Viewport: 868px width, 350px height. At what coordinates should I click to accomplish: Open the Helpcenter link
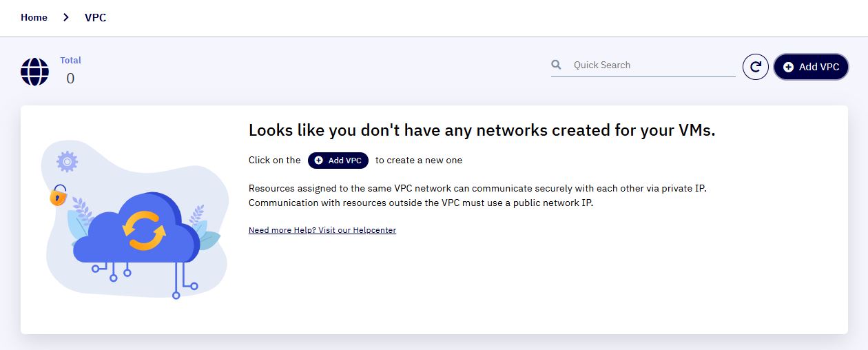(x=322, y=230)
